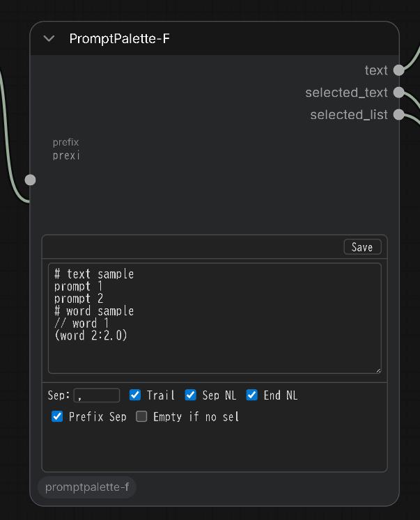Enable Empty if no sel checkbox

[141, 416]
